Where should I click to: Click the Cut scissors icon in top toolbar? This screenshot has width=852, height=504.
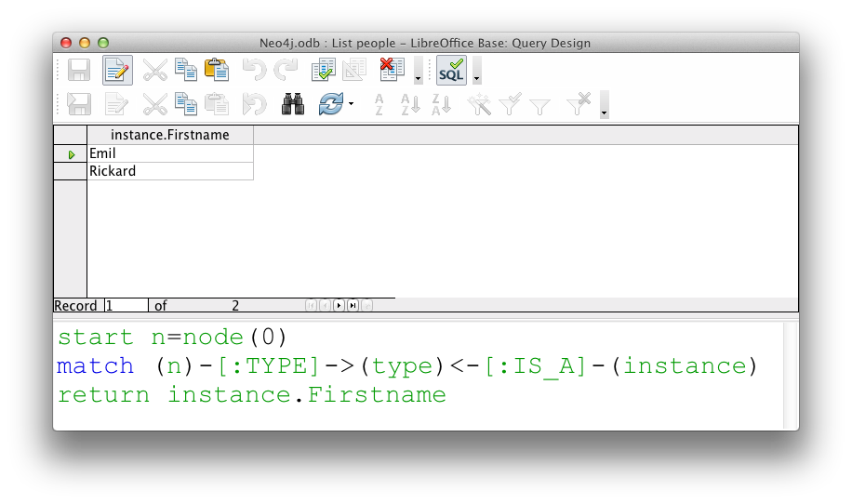tap(154, 71)
